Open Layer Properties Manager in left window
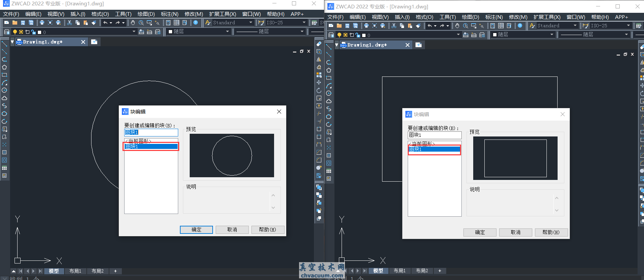 click(x=6, y=32)
